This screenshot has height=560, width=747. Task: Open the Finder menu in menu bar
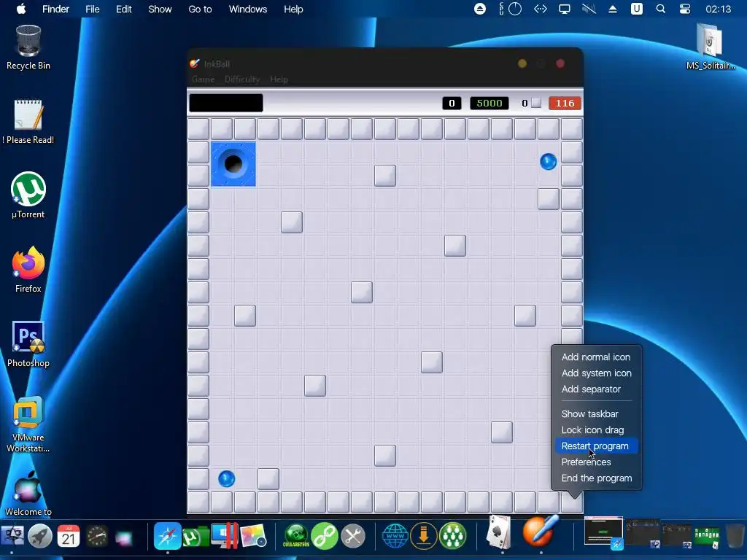click(55, 9)
